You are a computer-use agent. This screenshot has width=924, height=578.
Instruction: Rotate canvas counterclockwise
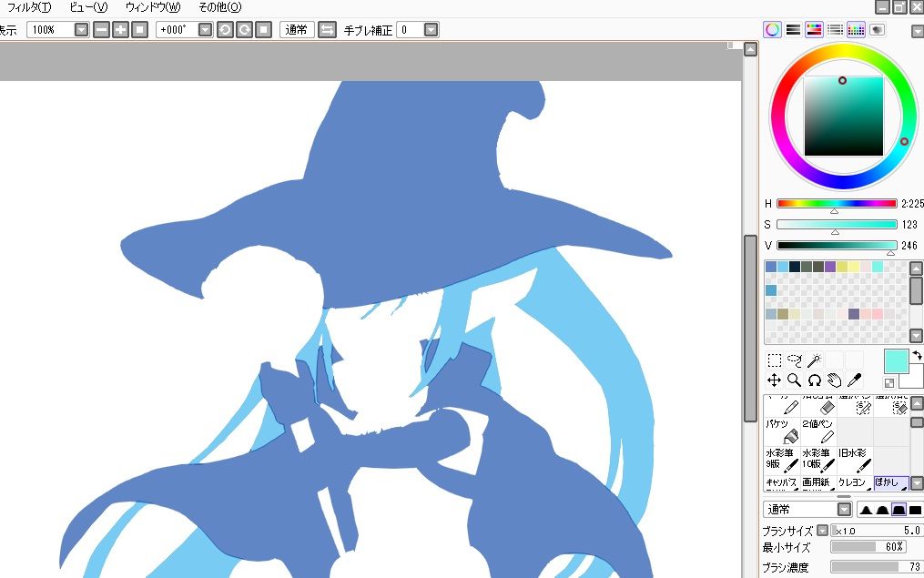coord(225,29)
